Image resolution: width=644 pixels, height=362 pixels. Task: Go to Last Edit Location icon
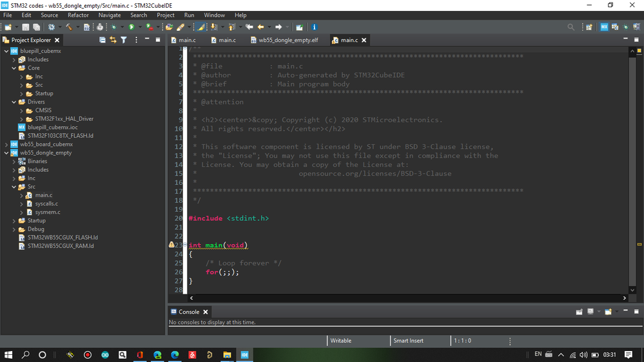[249, 27]
